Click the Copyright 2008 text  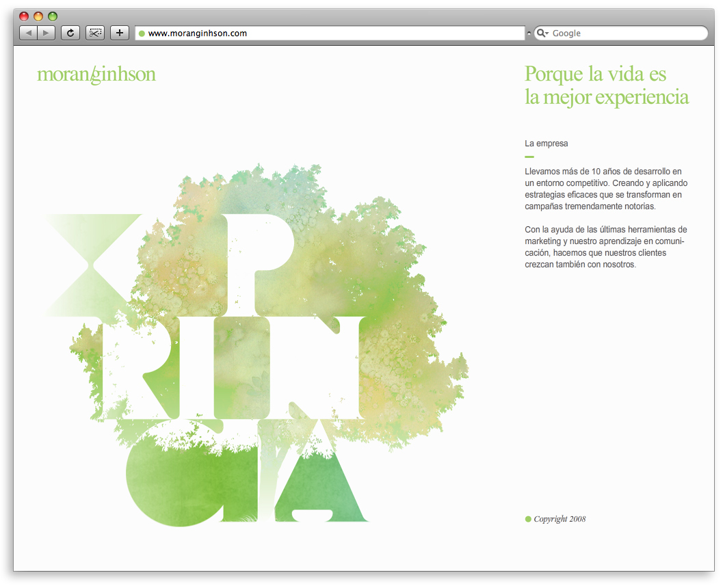(560, 519)
